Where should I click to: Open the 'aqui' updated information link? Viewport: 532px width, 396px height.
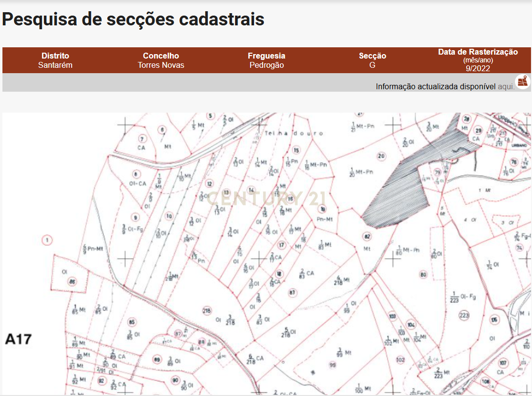tap(506, 87)
